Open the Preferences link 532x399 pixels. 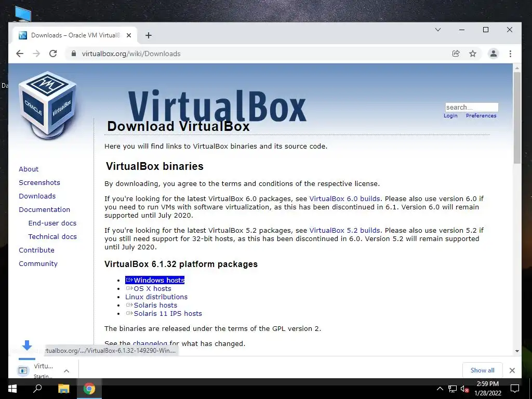click(x=481, y=116)
